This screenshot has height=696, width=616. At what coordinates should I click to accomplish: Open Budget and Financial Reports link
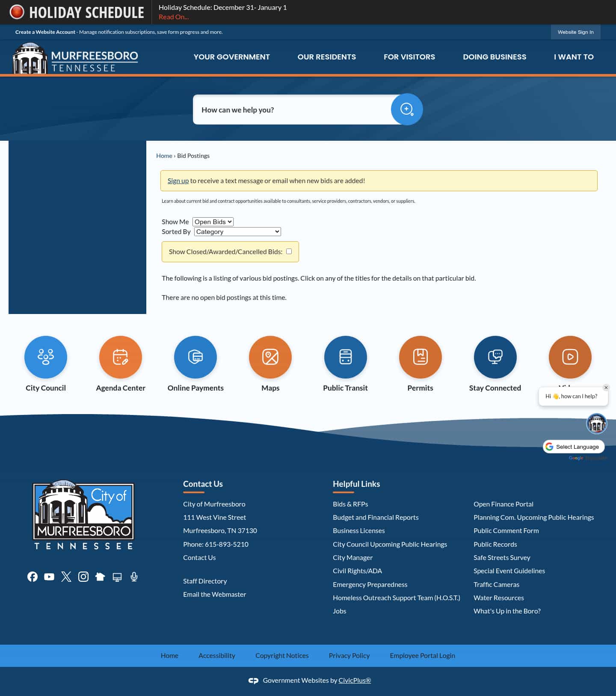click(376, 517)
